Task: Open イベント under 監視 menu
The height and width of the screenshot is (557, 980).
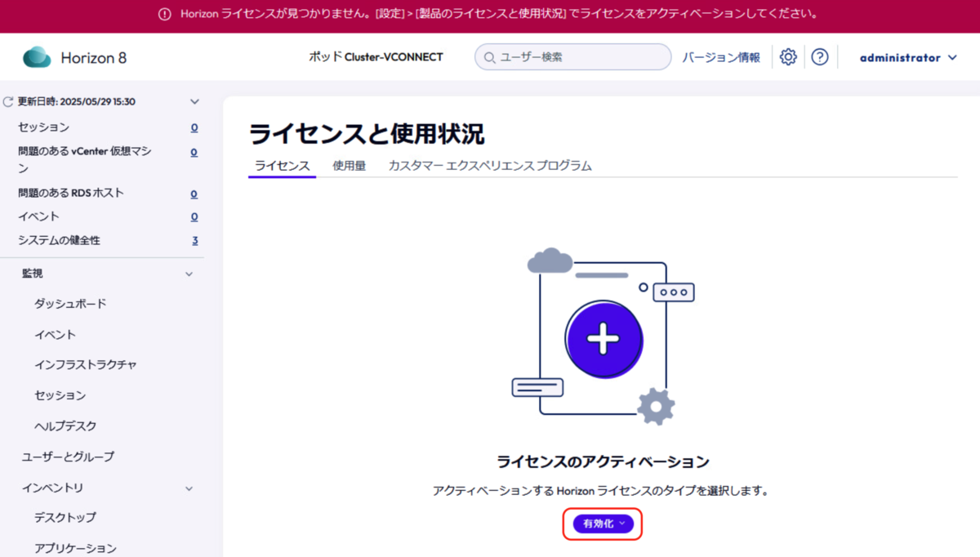Action: pyautogui.click(x=55, y=335)
